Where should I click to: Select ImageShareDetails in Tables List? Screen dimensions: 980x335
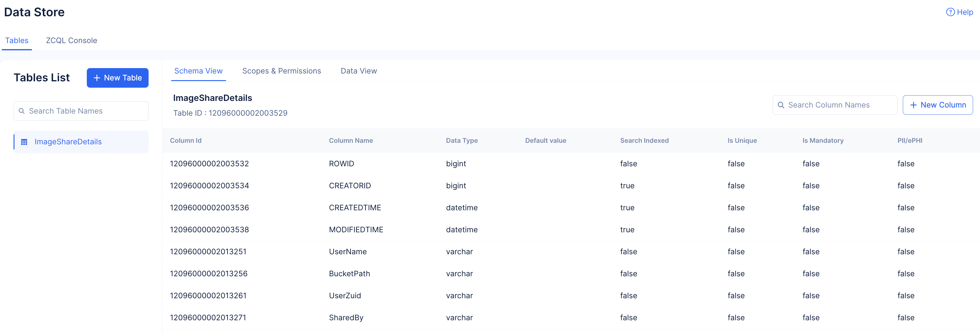68,142
